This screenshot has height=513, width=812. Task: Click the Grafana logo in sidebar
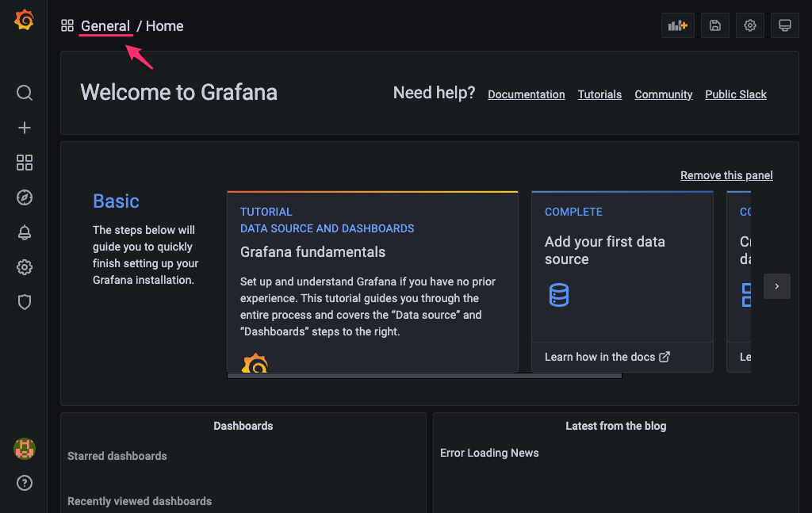[x=24, y=20]
